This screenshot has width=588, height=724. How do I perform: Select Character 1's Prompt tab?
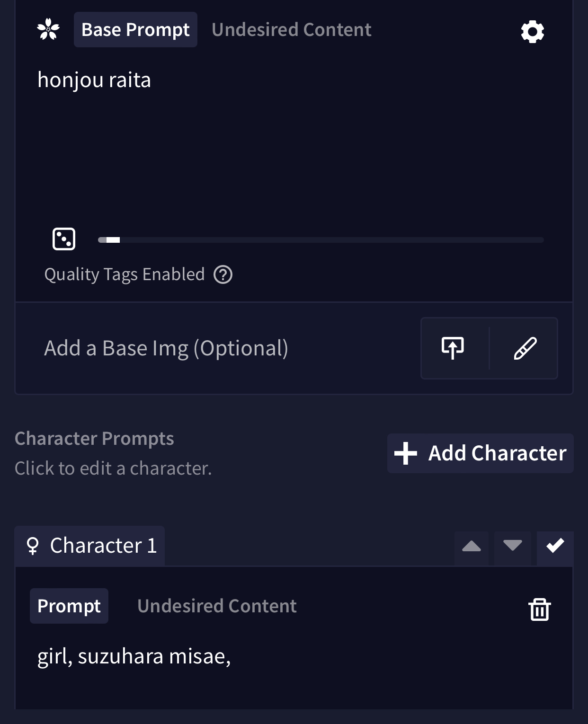tap(69, 606)
